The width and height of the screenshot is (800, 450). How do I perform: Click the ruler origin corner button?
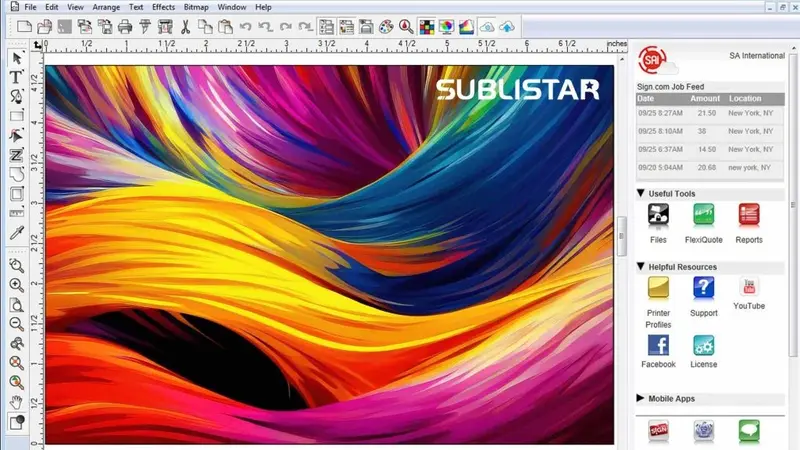37,45
